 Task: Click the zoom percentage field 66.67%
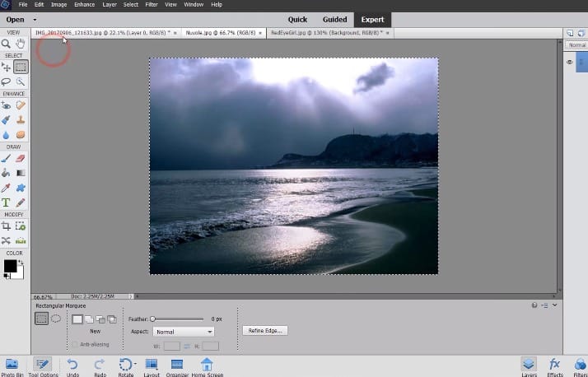coord(43,297)
